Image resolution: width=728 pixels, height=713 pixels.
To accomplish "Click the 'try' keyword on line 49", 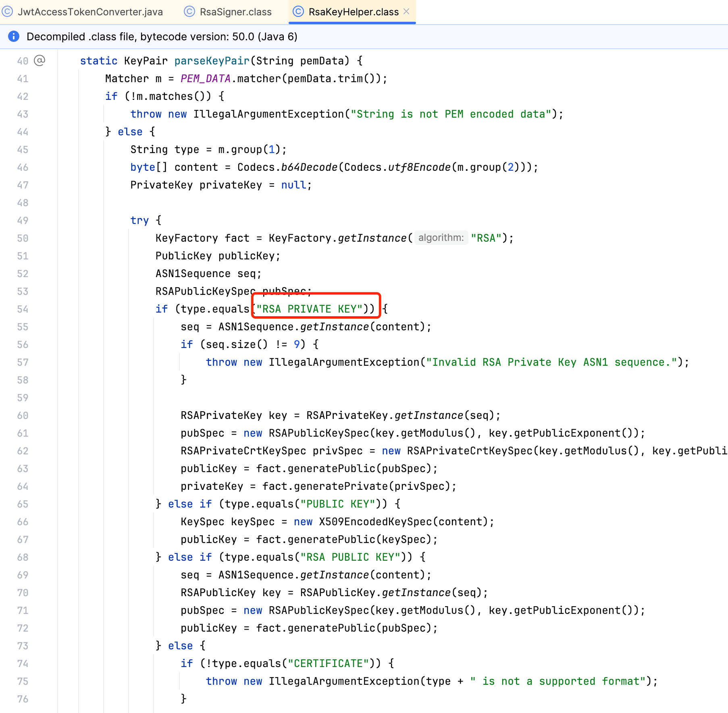I will 139,220.
